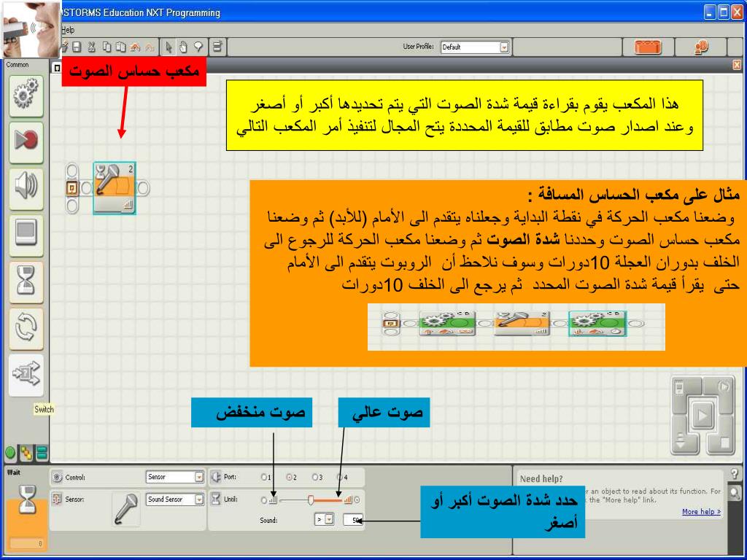The image size is (747, 560).
Task: Select the low-sound Until radio button
Action: coord(264,500)
